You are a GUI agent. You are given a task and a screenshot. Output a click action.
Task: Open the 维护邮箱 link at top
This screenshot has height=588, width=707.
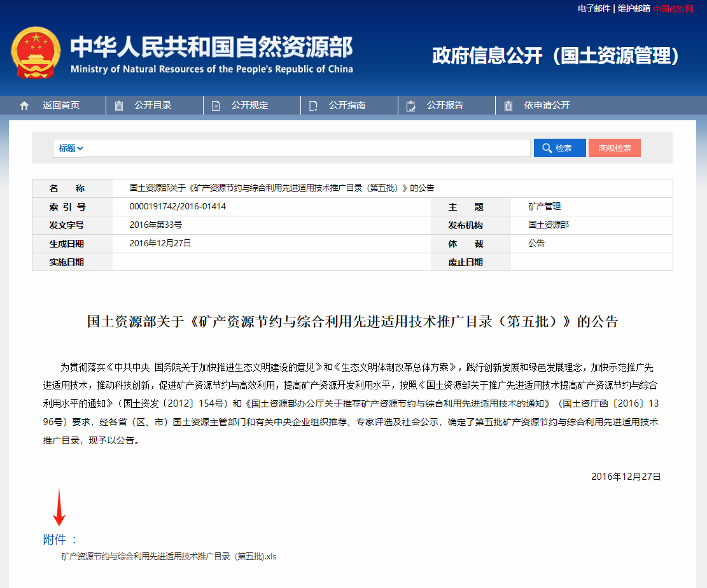633,8
